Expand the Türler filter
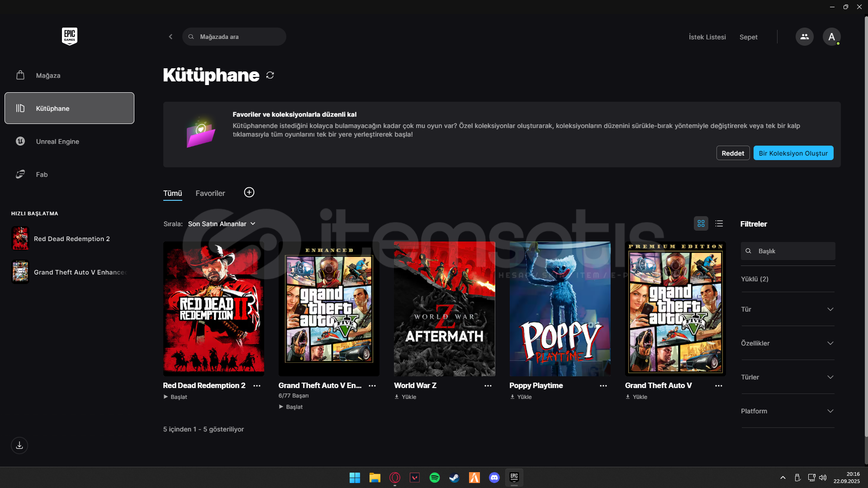The image size is (868, 488). tap(787, 377)
